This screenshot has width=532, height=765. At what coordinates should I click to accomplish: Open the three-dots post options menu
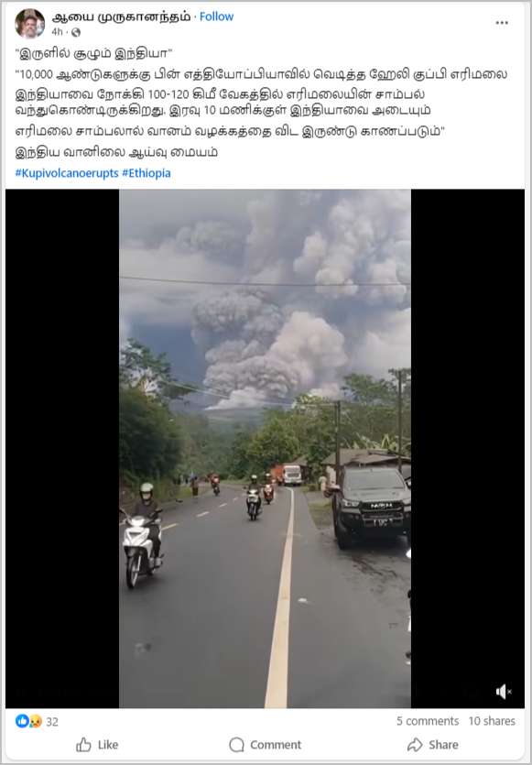tap(502, 23)
